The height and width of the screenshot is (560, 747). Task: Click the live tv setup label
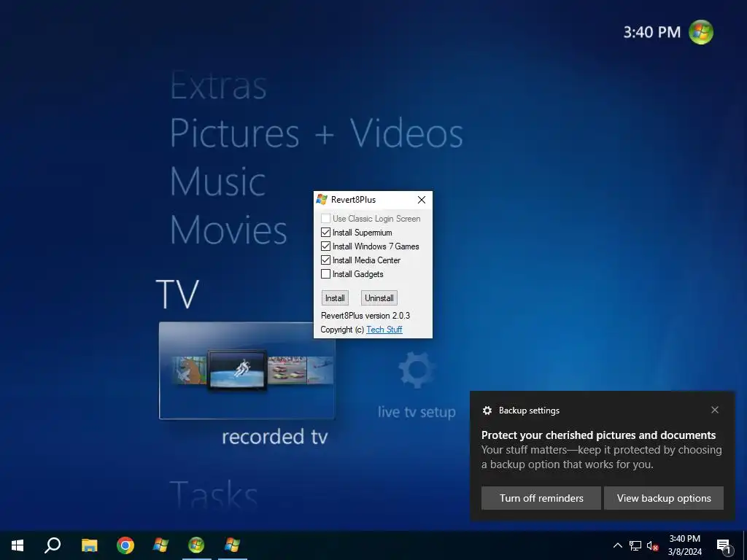(417, 412)
